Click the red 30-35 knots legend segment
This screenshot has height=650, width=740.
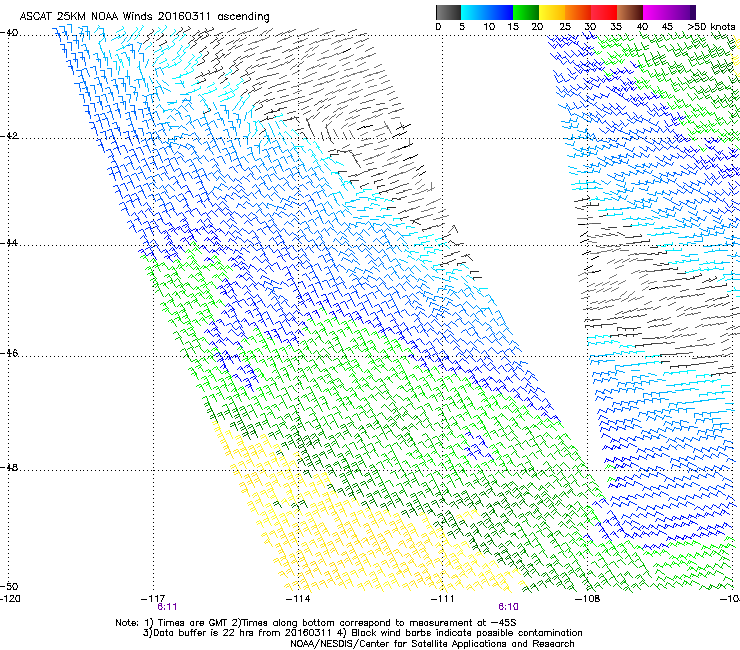pos(604,12)
